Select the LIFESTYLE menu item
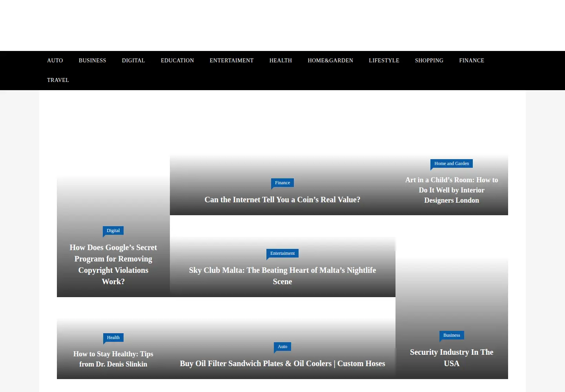Screen dimensions: 565x392 point(384,60)
